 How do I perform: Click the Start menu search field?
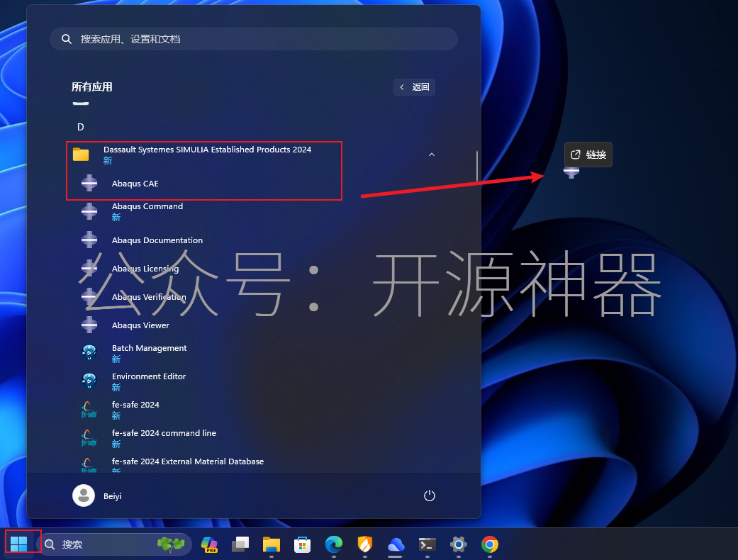[x=254, y=39]
